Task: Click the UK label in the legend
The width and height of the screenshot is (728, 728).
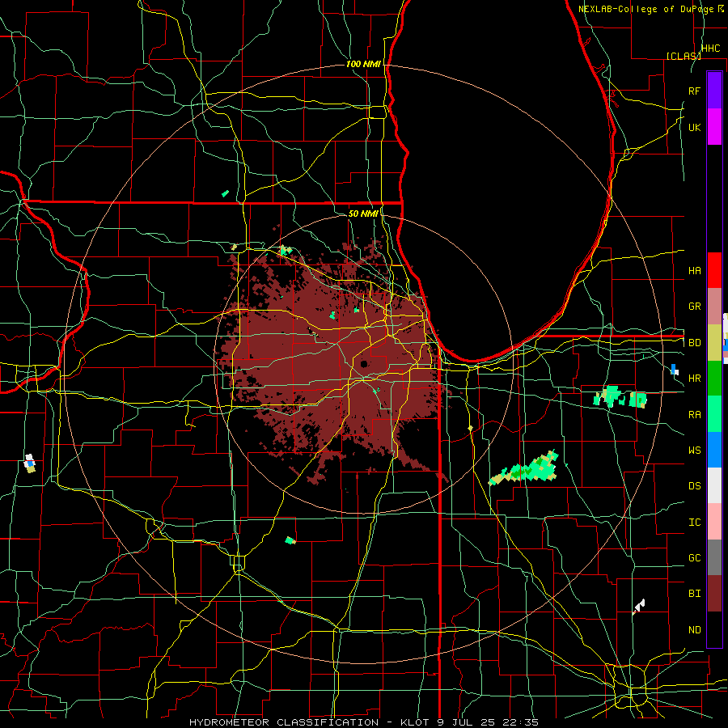Action: 694,127
